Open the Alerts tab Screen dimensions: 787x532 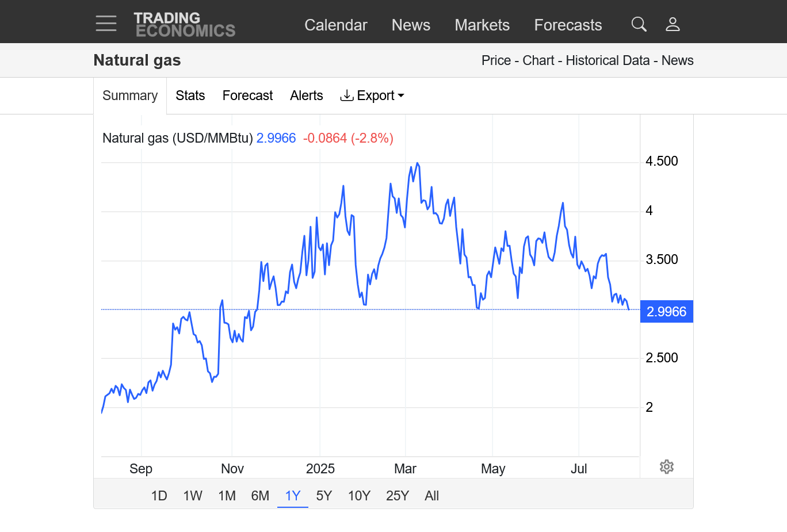(307, 95)
